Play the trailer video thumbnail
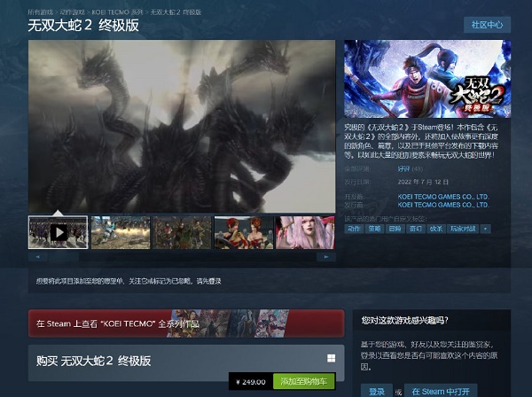The image size is (532, 397). point(58,232)
